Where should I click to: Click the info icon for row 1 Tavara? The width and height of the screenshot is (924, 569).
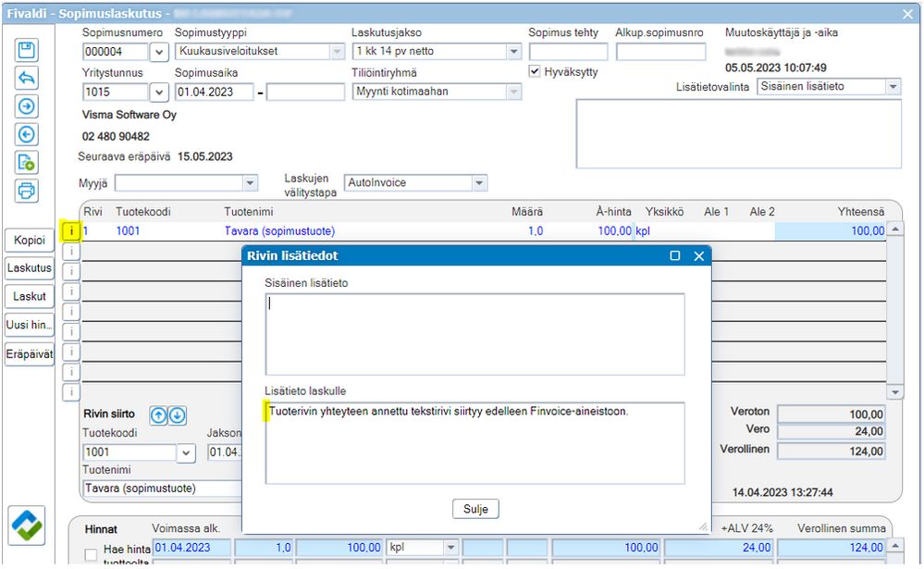pos(70,231)
